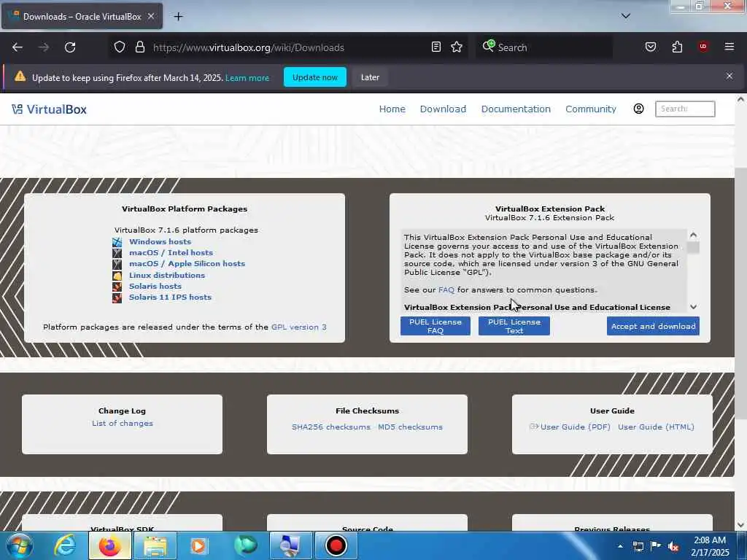Open the extensions puzzle icon

[x=677, y=47]
